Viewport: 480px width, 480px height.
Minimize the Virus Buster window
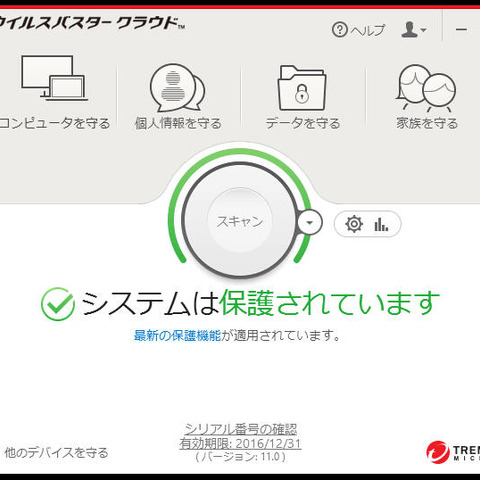click(x=461, y=29)
